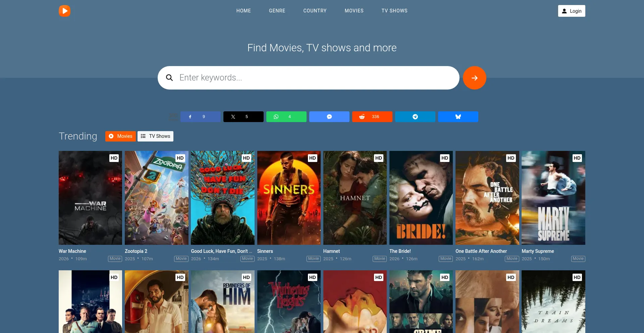Share on Reddit button
Screen dimensions: 644x333
coord(372,117)
